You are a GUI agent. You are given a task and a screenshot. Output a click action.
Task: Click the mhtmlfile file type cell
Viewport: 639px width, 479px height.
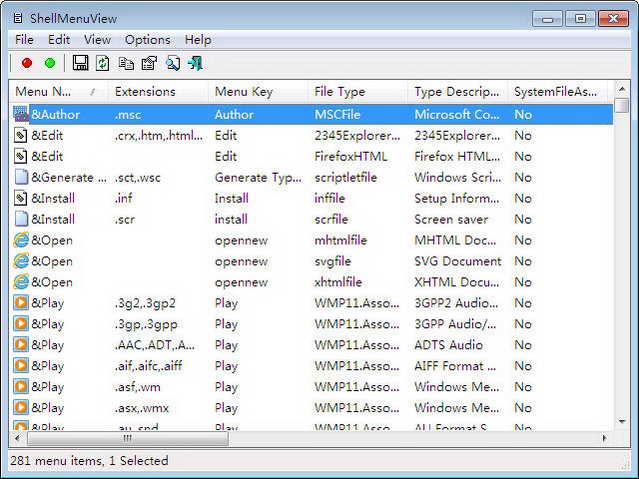[x=340, y=240]
